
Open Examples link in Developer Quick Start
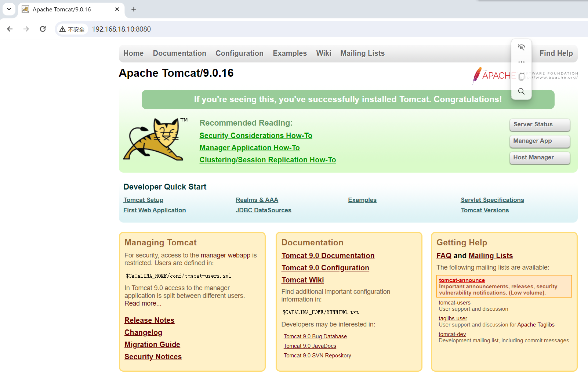pos(362,200)
